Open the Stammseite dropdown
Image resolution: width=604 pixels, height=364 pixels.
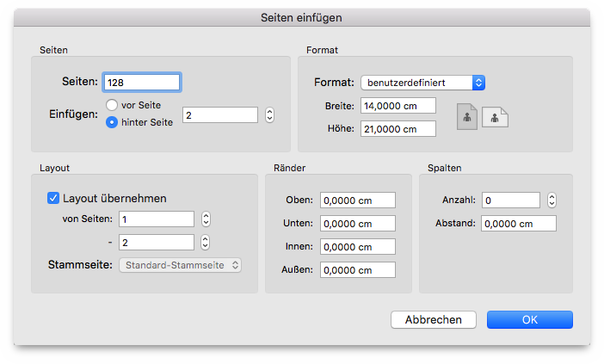coord(181,265)
